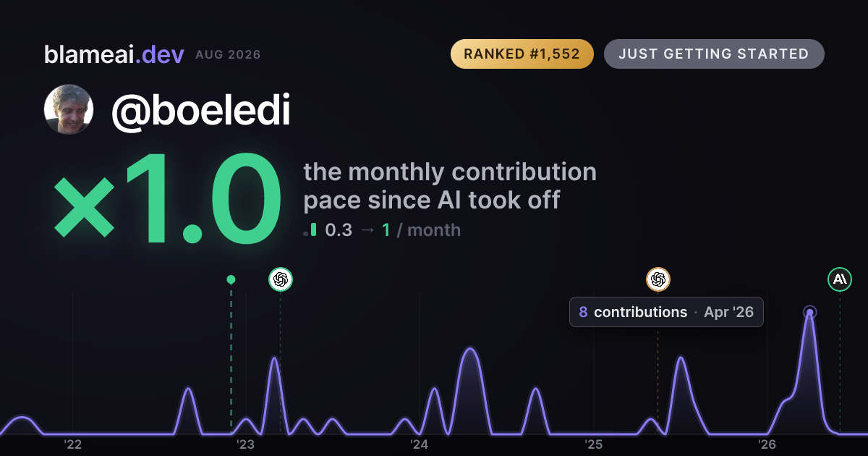
Task: Click the large ×1.0 multiplier figure
Action: pyautogui.click(x=167, y=200)
